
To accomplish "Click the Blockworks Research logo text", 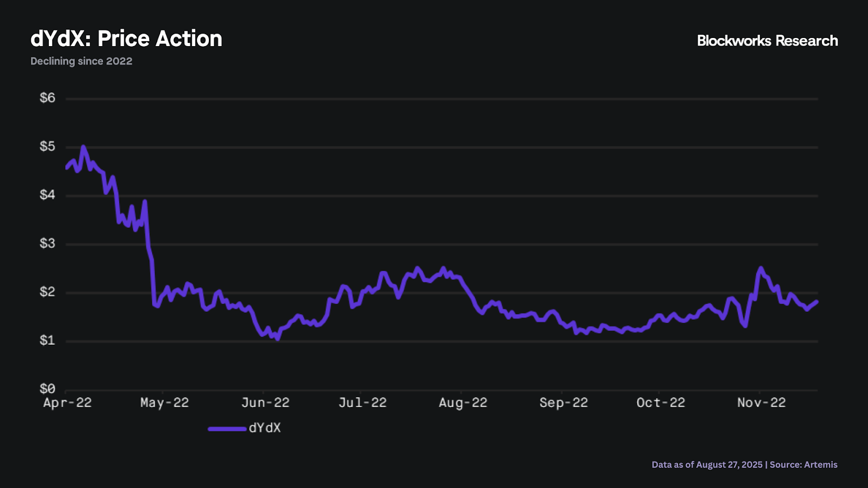I will (767, 41).
